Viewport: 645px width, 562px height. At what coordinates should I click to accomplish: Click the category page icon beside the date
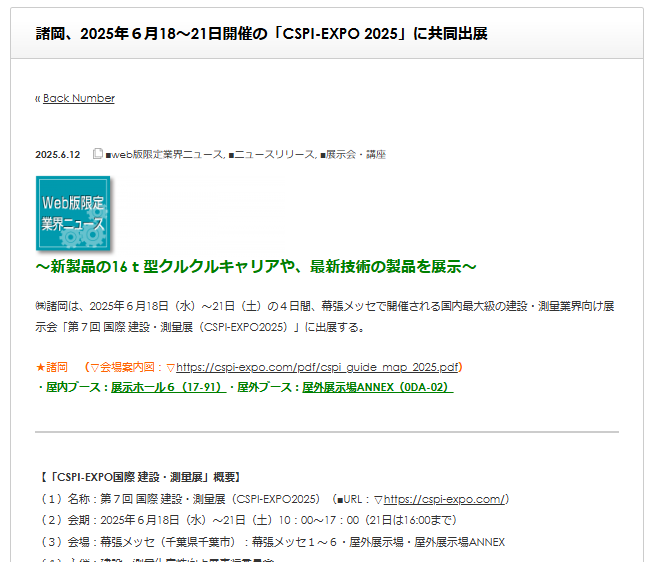[x=97, y=154]
